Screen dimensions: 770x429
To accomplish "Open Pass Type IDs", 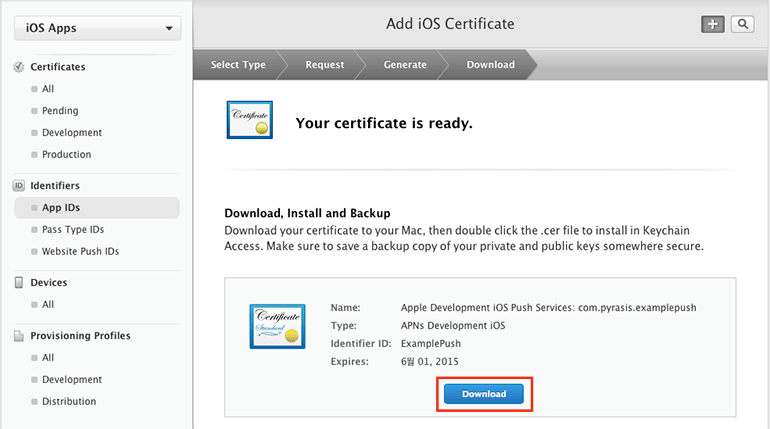I will coord(73,230).
